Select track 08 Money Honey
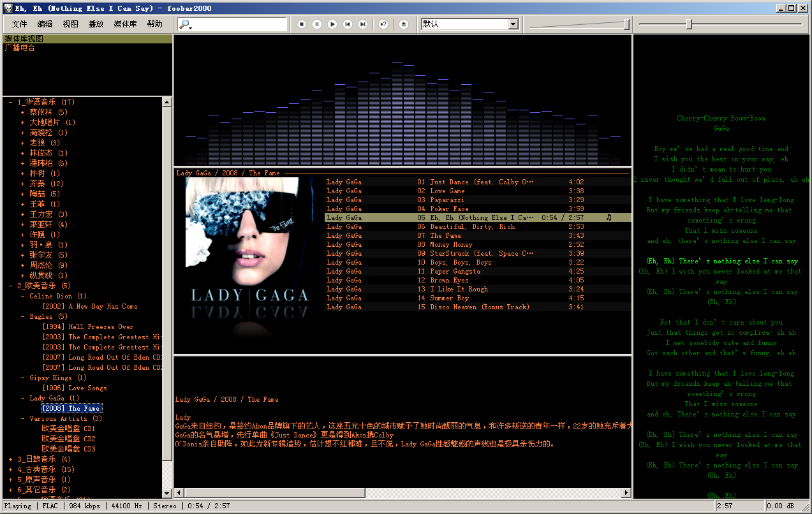The image size is (812, 514). tap(478, 244)
